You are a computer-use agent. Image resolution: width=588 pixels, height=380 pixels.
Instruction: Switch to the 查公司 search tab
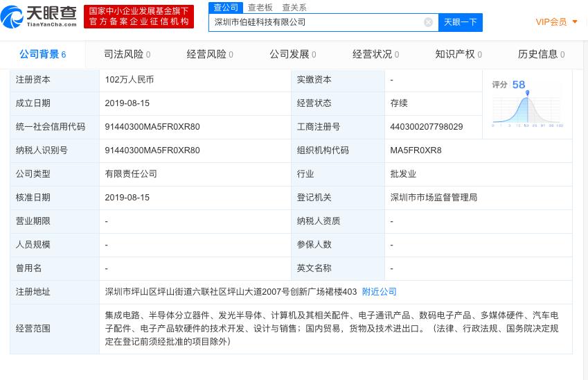pyautogui.click(x=226, y=7)
